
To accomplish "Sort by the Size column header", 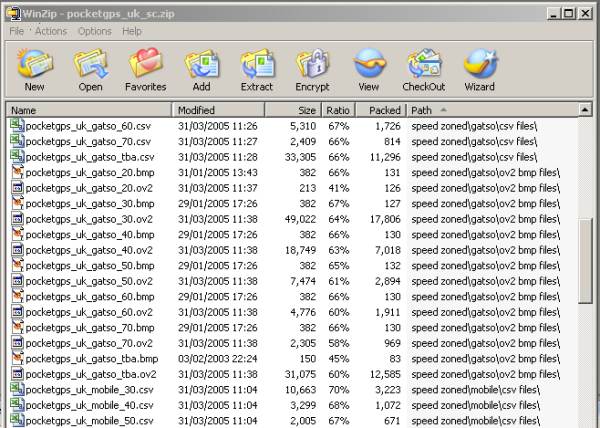I will point(293,110).
